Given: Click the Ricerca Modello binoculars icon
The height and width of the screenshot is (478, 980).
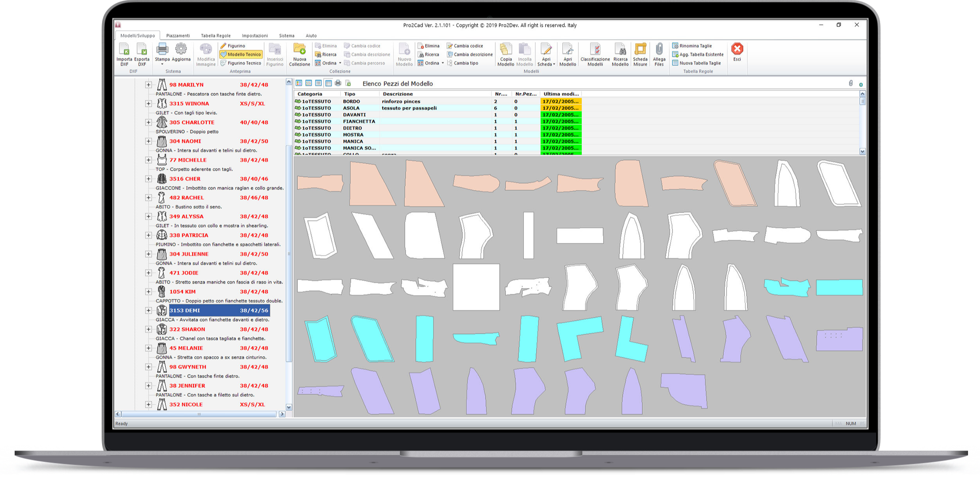Looking at the screenshot, I should click(x=620, y=49).
